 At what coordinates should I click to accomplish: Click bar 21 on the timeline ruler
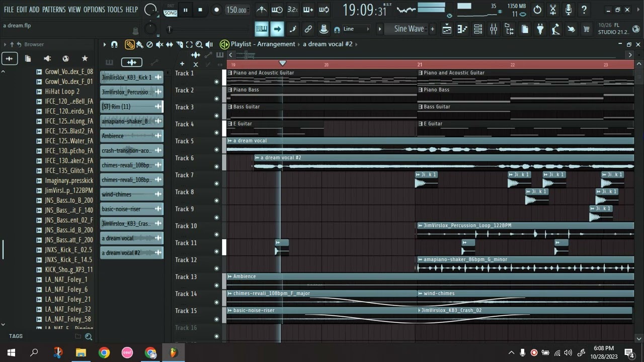click(420, 64)
